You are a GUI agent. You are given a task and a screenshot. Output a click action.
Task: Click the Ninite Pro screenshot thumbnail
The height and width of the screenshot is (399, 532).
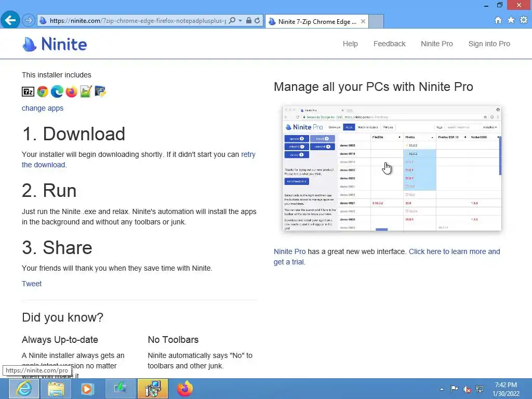click(x=392, y=169)
